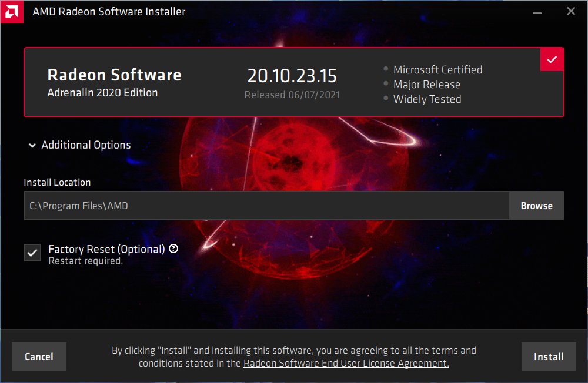Click the red checkmark badge on the driver card
Image resolution: width=588 pixels, height=383 pixels.
(x=552, y=59)
